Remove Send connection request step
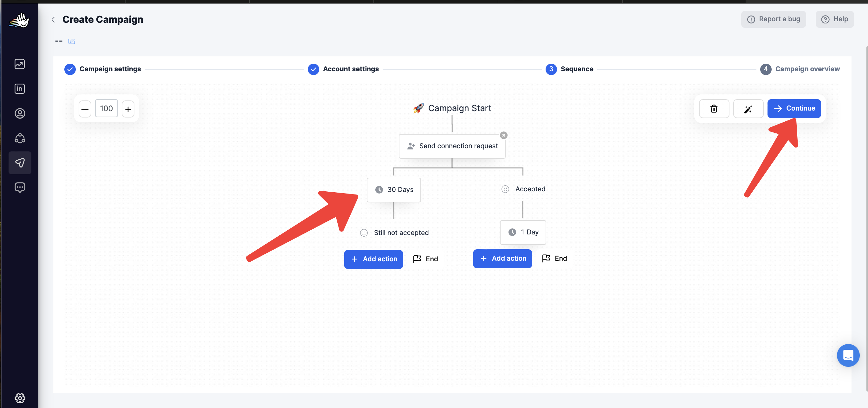 tap(503, 135)
